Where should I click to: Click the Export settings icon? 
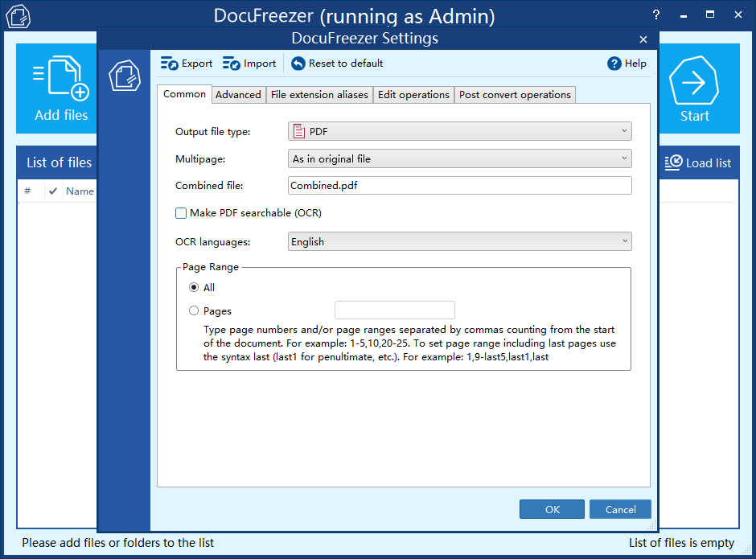169,64
